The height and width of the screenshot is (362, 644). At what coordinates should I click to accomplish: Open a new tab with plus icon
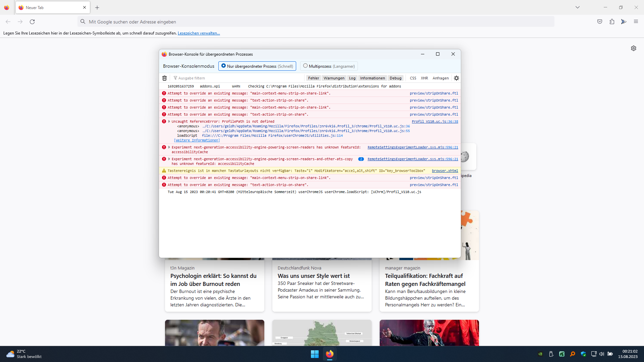tap(97, 7)
